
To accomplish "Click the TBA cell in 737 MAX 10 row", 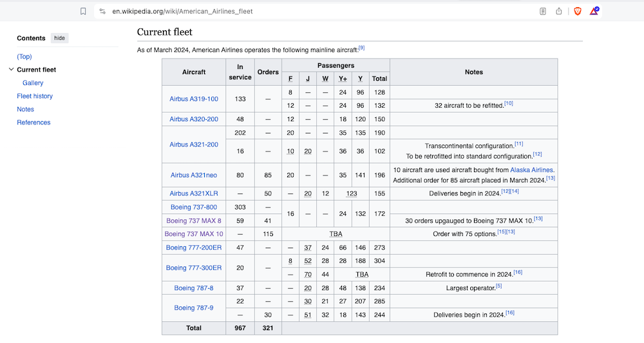I will click(x=336, y=234).
